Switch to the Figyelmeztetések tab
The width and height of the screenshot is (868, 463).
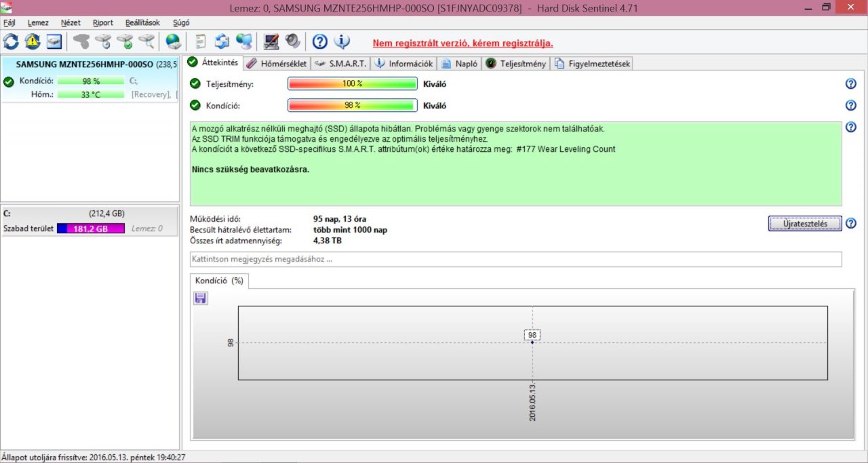point(593,64)
